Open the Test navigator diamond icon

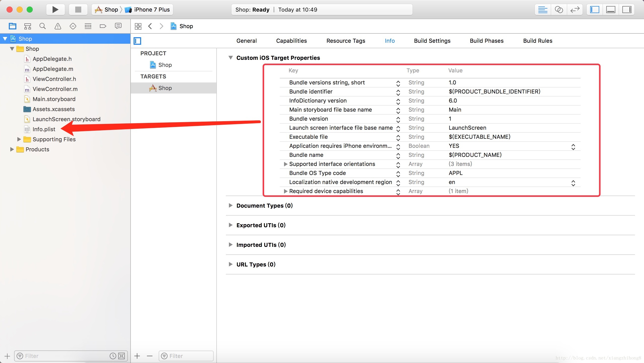coord(73,26)
